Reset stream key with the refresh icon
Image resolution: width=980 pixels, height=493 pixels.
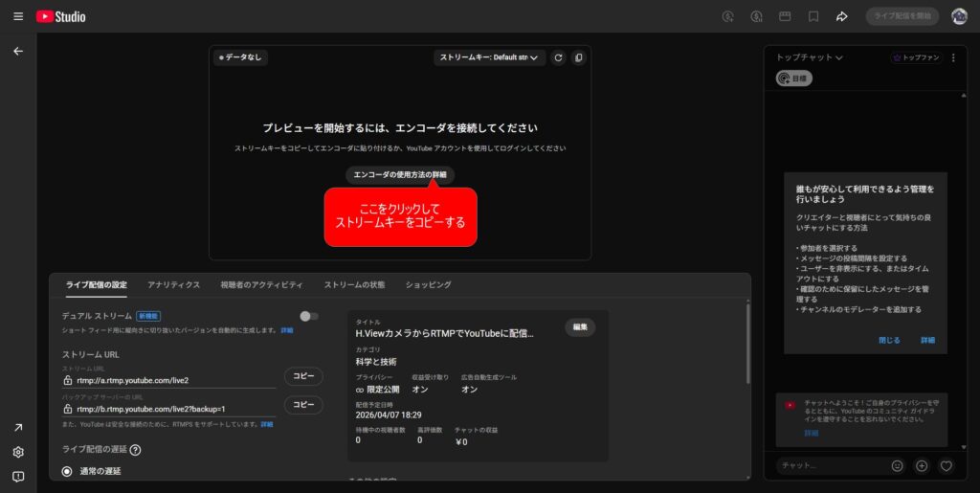[x=558, y=57]
